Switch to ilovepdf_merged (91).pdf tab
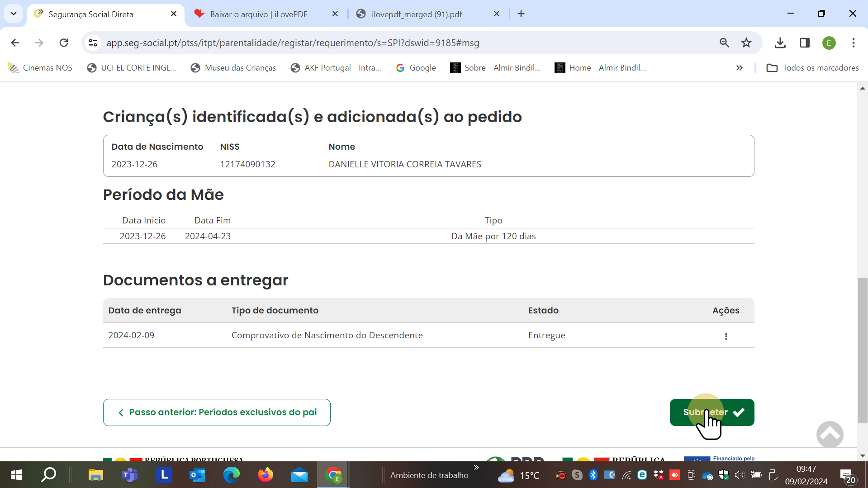The image size is (868, 488). [x=417, y=14]
